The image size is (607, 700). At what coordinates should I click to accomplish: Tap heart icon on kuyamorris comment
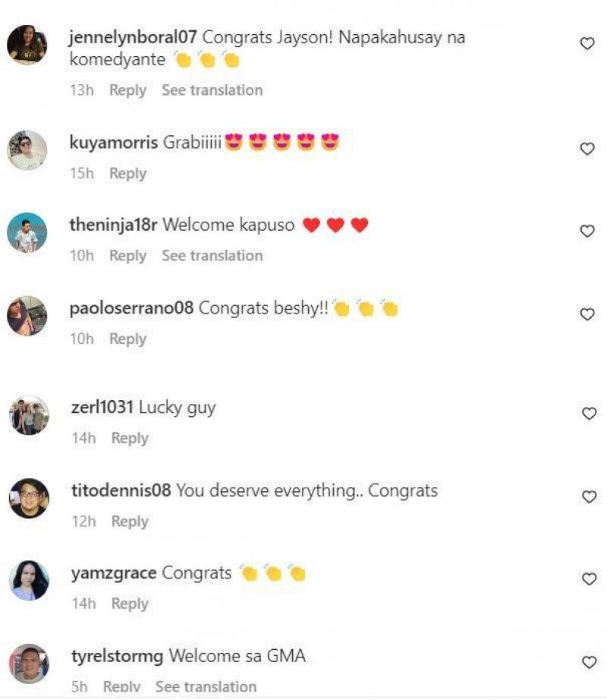pyautogui.click(x=587, y=149)
